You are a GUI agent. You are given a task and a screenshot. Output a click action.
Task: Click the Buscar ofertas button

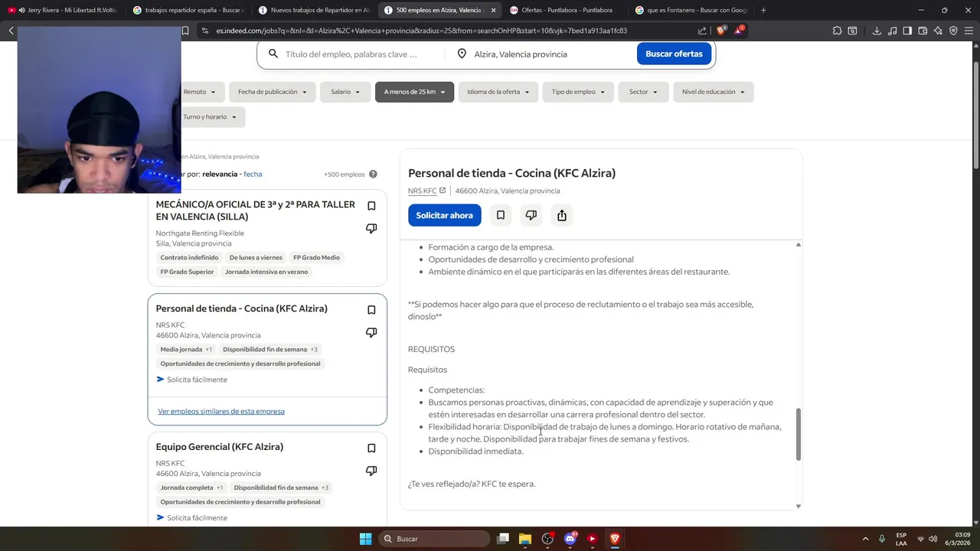tap(674, 54)
